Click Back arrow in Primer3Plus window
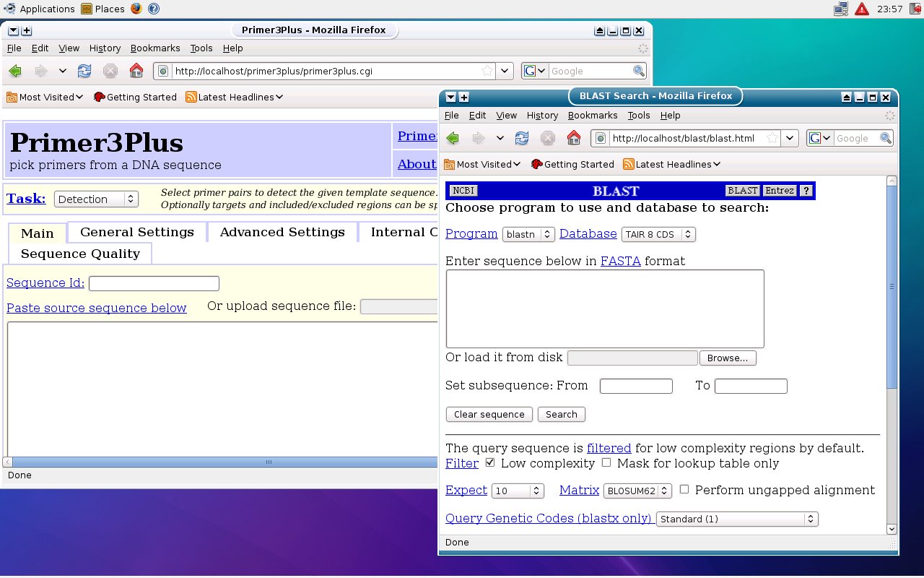 click(x=15, y=71)
